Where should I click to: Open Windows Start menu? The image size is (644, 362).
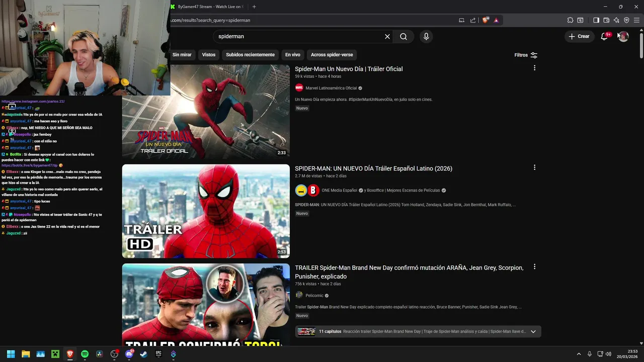(x=11, y=354)
